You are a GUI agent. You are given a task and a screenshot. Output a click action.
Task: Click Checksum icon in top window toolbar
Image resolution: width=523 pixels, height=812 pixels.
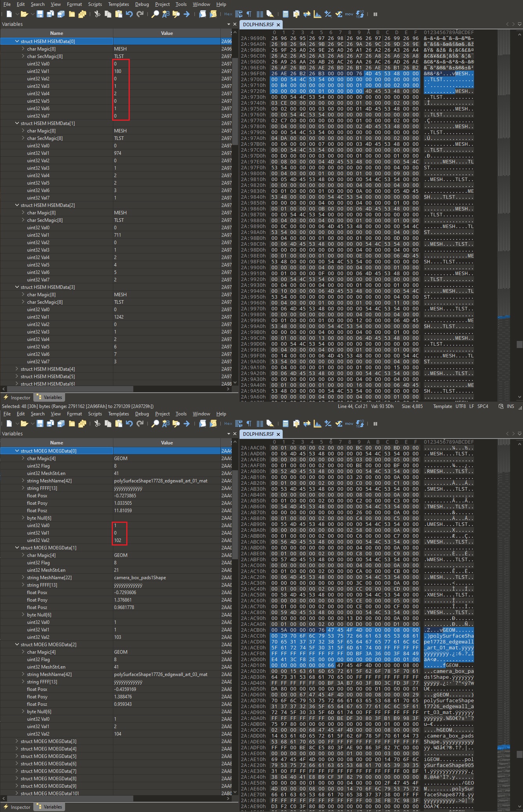point(339,14)
